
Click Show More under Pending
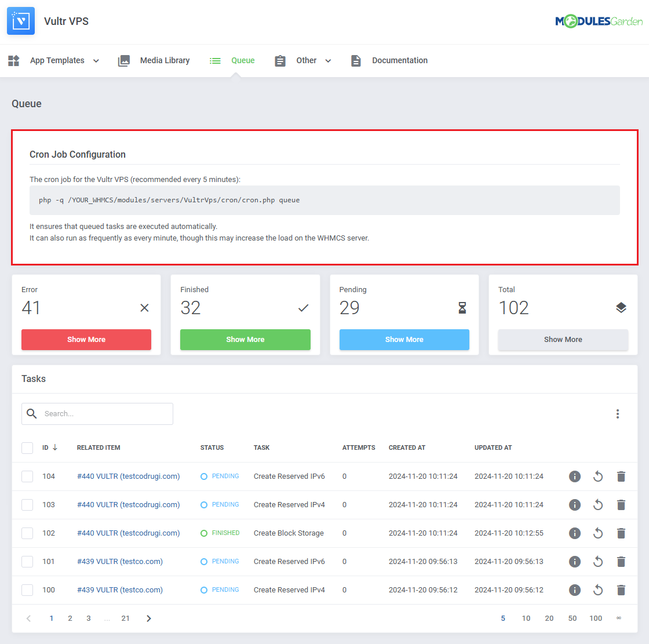click(x=404, y=340)
